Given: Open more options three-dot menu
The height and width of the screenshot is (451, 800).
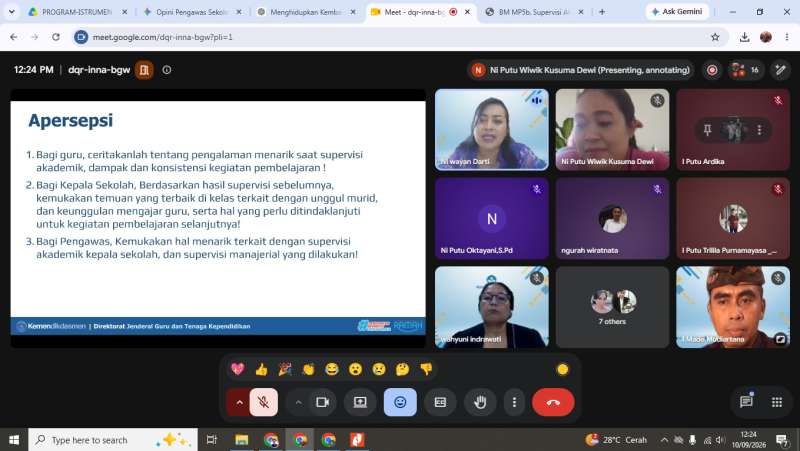Looking at the screenshot, I should (x=514, y=402).
